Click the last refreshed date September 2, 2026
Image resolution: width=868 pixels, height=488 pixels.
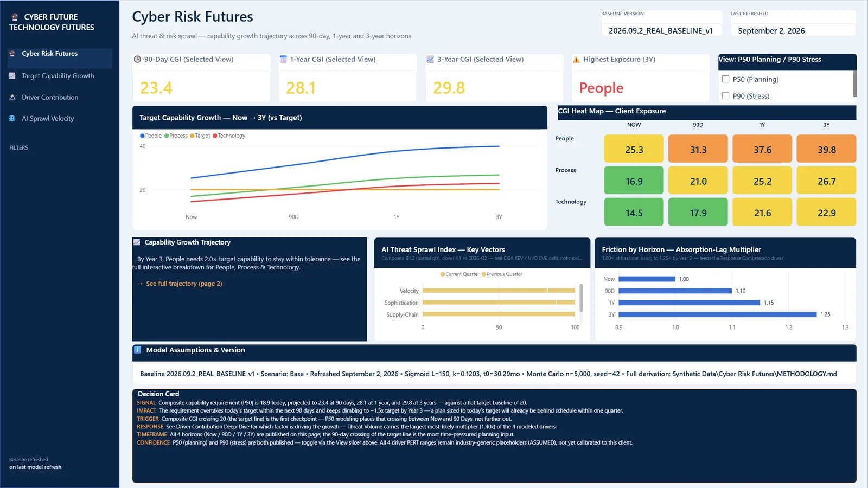771,31
